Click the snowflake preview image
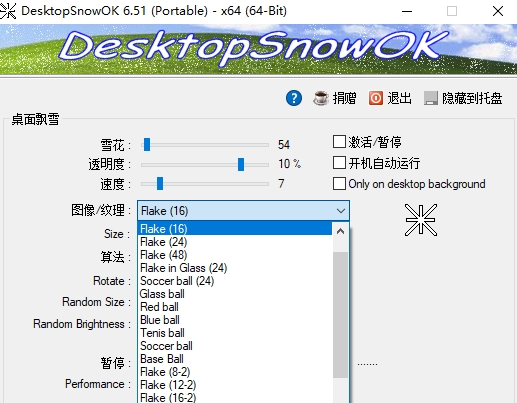Screen dimensions: 517x403 (421, 220)
